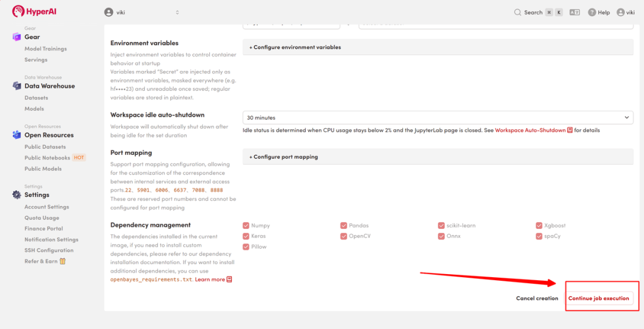Uncheck the Keras dependency
This screenshot has width=644, height=329.
(x=246, y=236)
